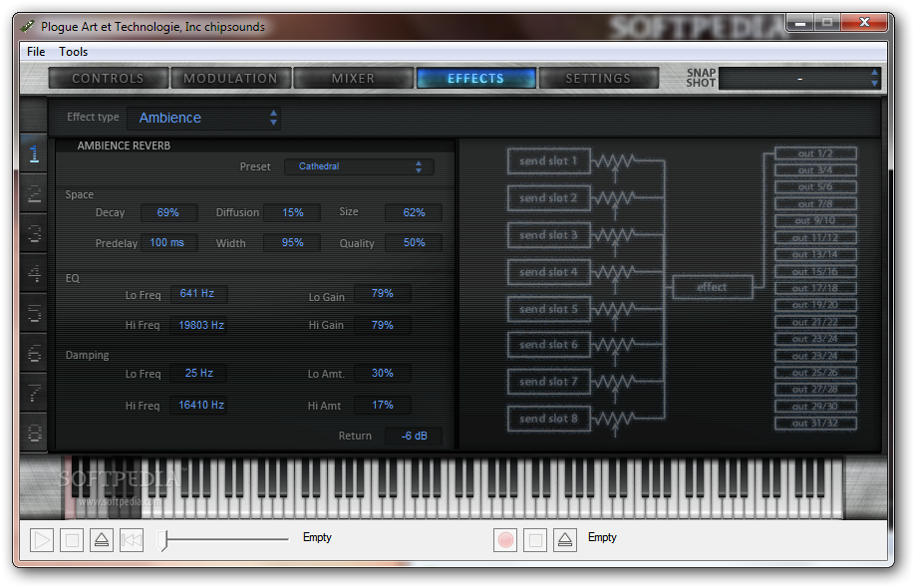Click the Size value 62%
The width and height of the screenshot is (915, 588).
click(x=414, y=213)
